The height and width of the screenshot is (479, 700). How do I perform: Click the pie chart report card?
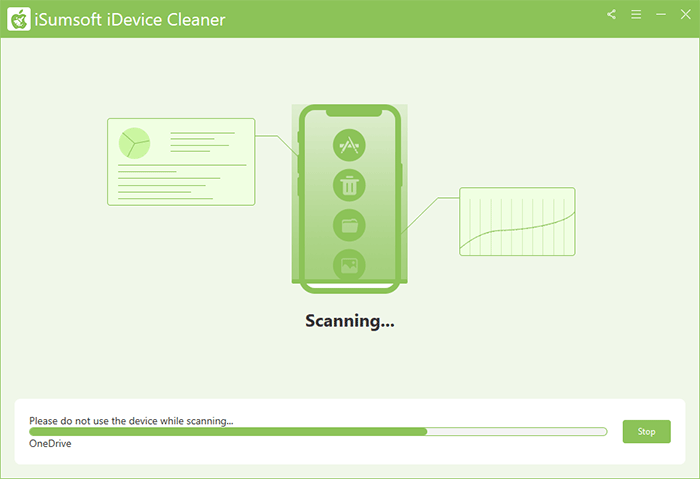(181, 162)
